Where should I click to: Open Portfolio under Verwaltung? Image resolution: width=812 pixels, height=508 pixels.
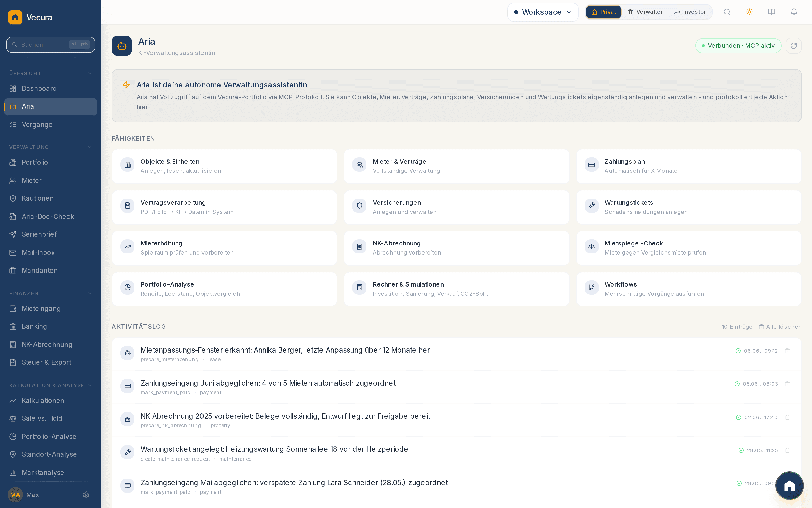tap(51, 162)
